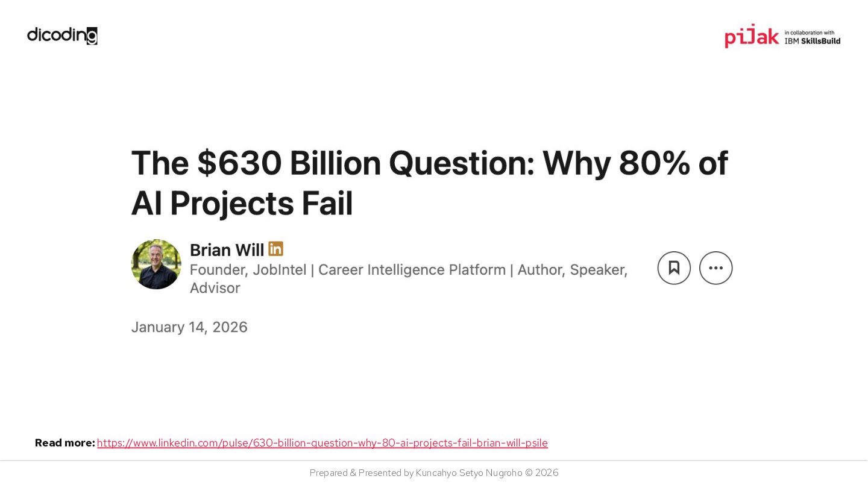The width and height of the screenshot is (868, 488).
Task: Open the LinkedIn pulse article link
Action: (322, 443)
